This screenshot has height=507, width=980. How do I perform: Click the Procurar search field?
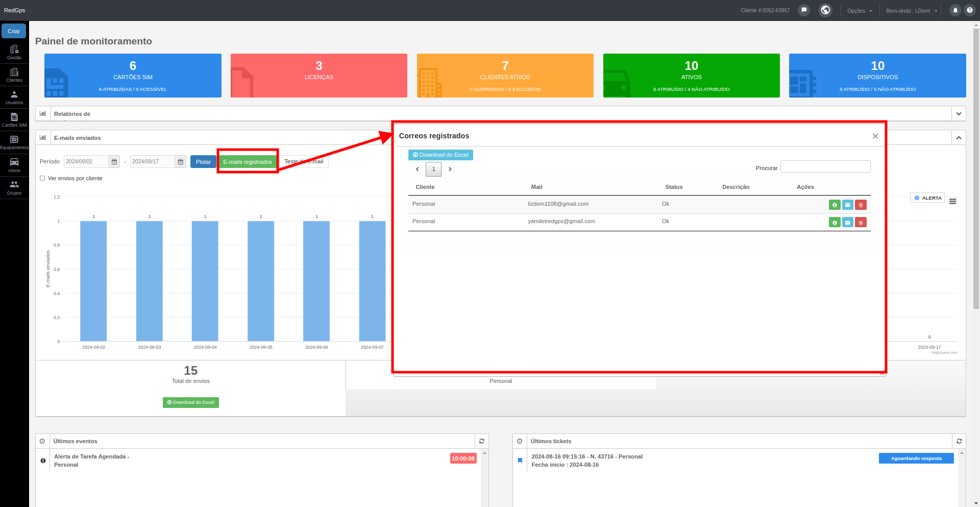click(x=825, y=166)
